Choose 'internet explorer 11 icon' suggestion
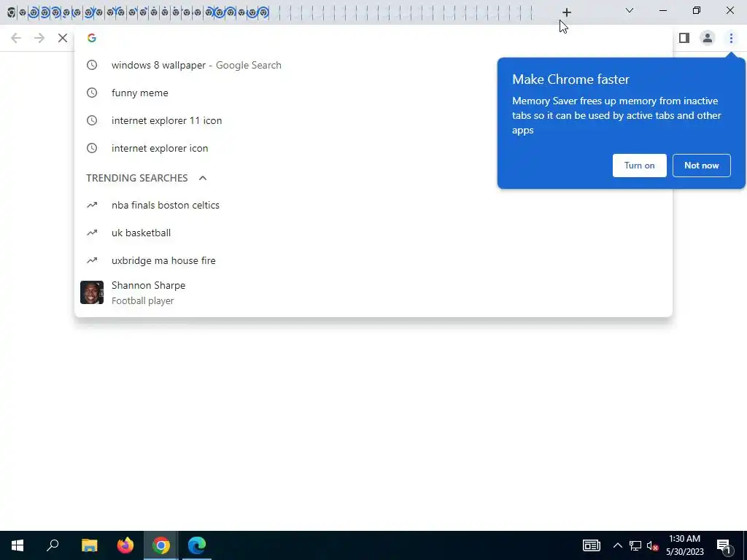 coord(373,120)
